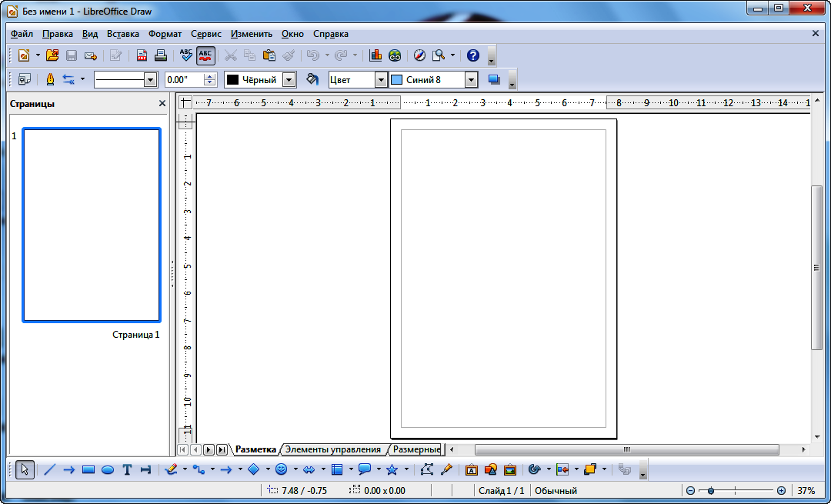Viewport: 831px width, 504px height.
Task: Export directly as PDF
Action: (x=142, y=55)
